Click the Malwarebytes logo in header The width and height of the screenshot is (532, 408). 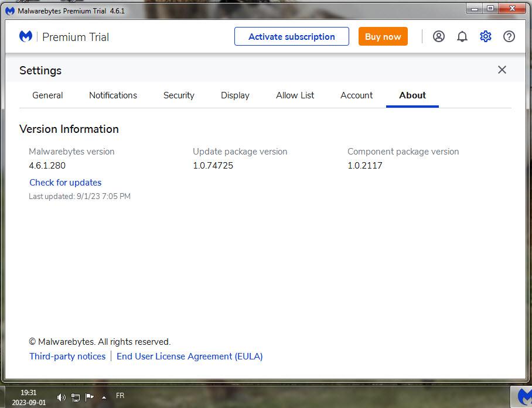26,36
